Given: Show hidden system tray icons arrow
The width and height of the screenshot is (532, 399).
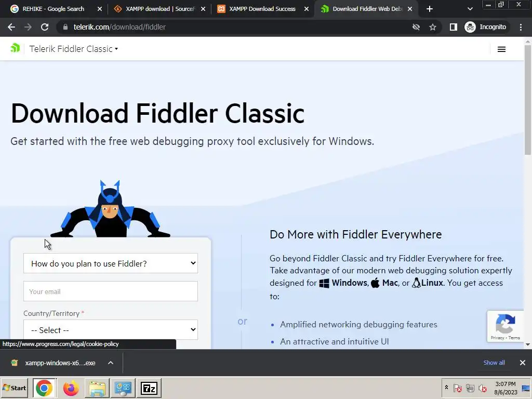Looking at the screenshot, I should point(446,388).
